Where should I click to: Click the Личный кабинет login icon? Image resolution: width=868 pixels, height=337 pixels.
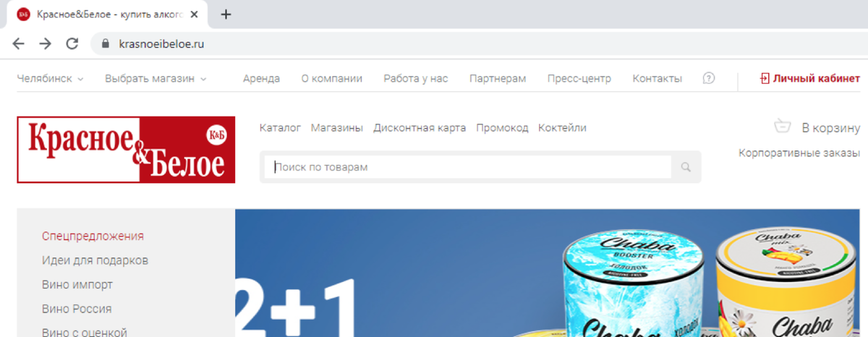(x=765, y=79)
